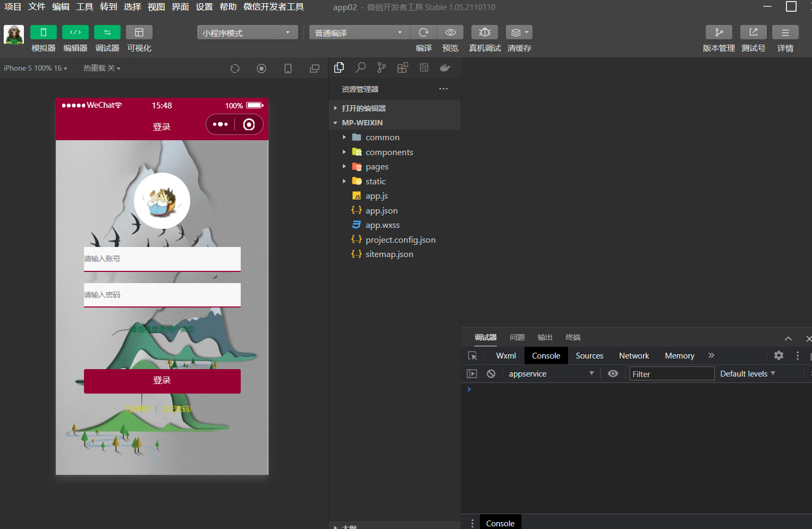Image resolution: width=812 pixels, height=529 pixels.
Task: Open the 小程序模式 mode dropdown
Action: click(247, 32)
